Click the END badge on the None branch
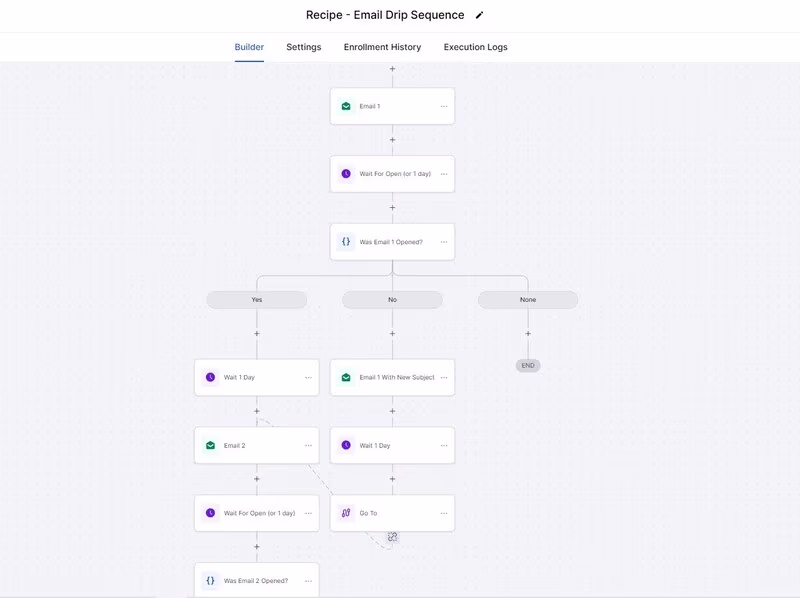The height and width of the screenshot is (598, 800). pyautogui.click(x=527, y=365)
